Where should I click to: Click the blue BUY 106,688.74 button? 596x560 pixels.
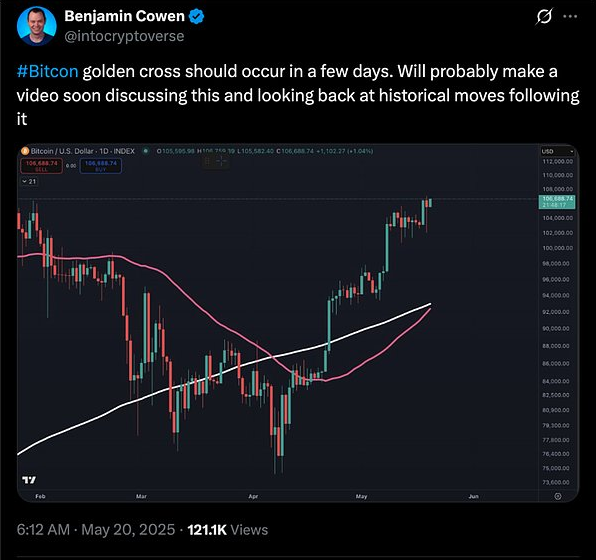pos(101,166)
